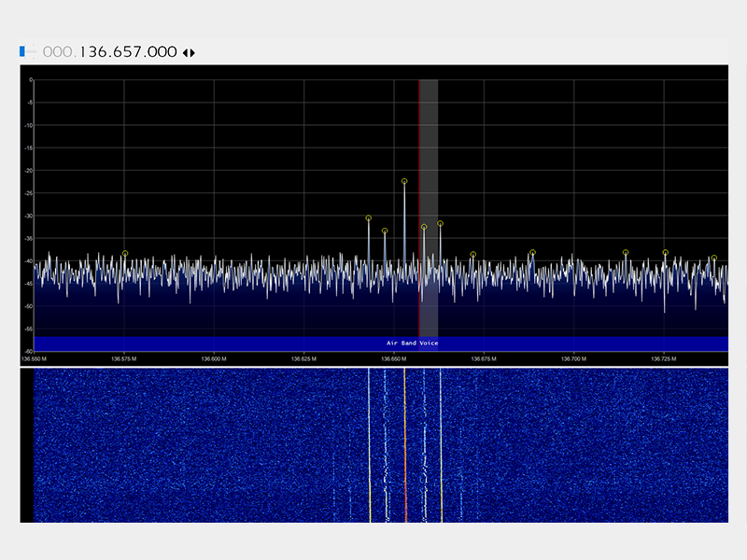Click the right frequency step arrow
Screen dimensions: 747x560
(x=193, y=52)
